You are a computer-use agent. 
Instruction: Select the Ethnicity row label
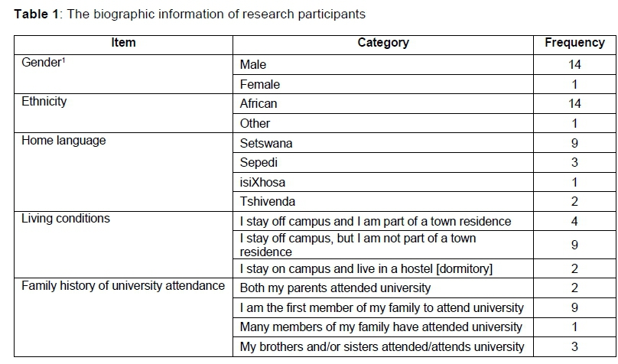44,102
